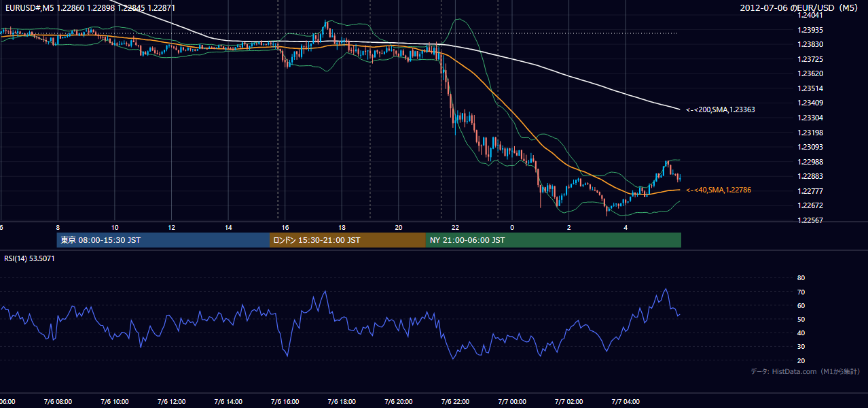868x408 pixels.
Task: Click the 200 SMA 1.23363 label
Action: tap(721, 109)
